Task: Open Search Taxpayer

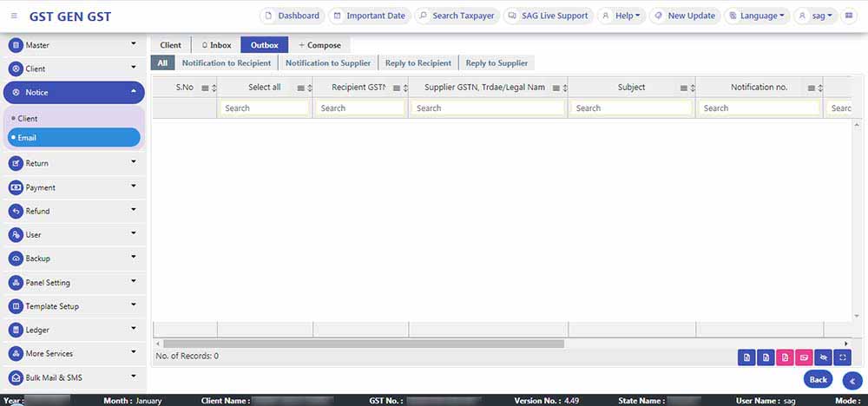Action: point(456,16)
